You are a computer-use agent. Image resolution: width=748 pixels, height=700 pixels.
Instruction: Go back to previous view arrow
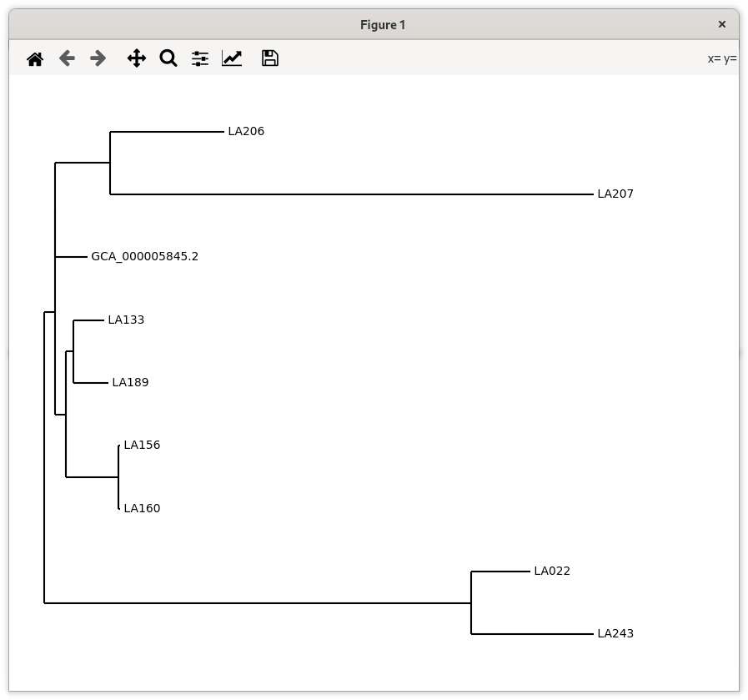(x=67, y=58)
